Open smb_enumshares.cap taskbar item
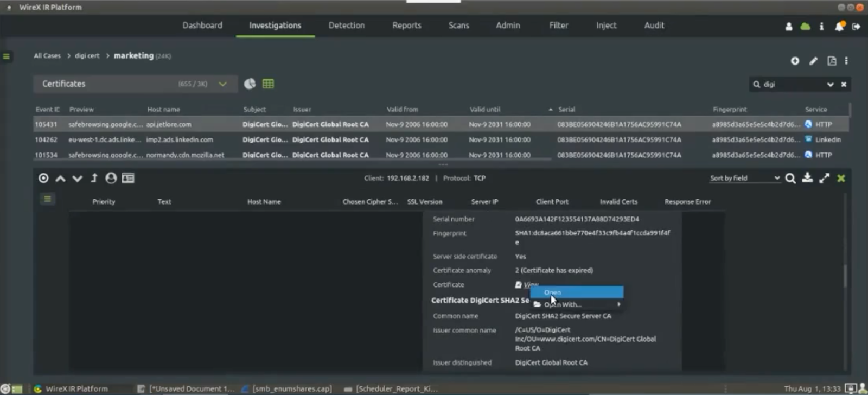The height and width of the screenshot is (395, 868). 287,388
